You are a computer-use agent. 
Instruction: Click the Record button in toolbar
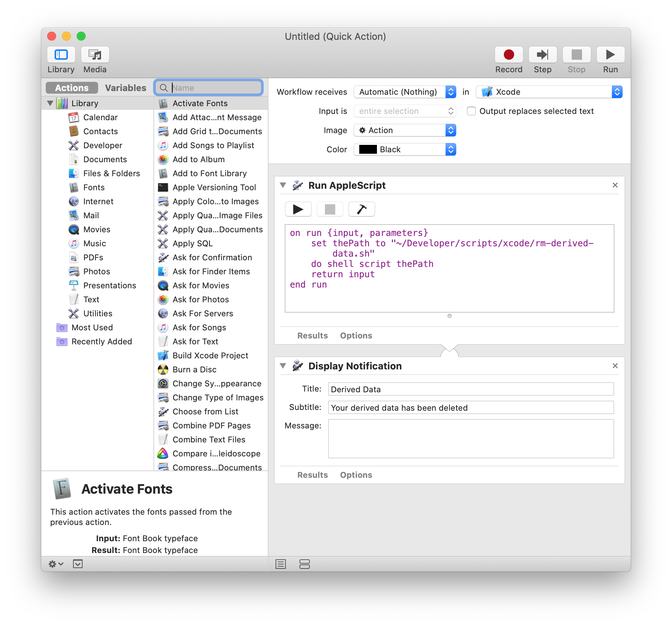(x=509, y=55)
